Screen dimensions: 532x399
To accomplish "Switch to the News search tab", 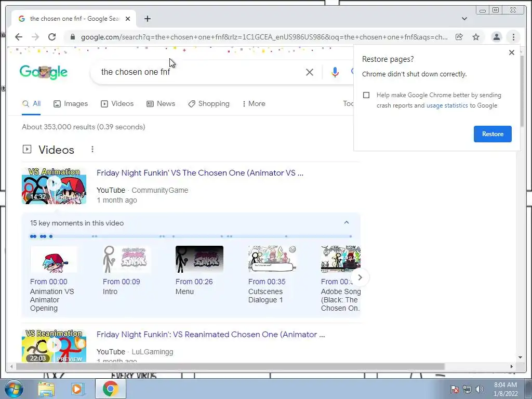I will point(161,104).
